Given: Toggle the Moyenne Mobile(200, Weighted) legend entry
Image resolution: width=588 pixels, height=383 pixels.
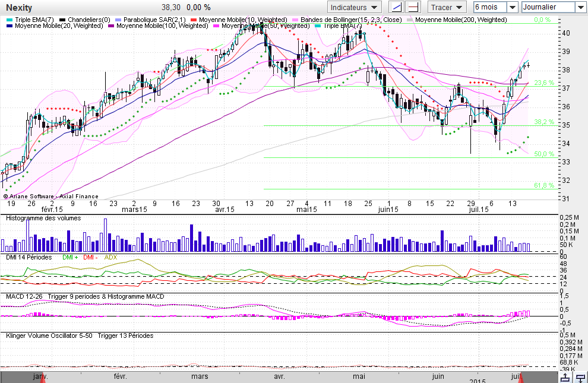Looking at the screenshot, I should click(457, 20).
